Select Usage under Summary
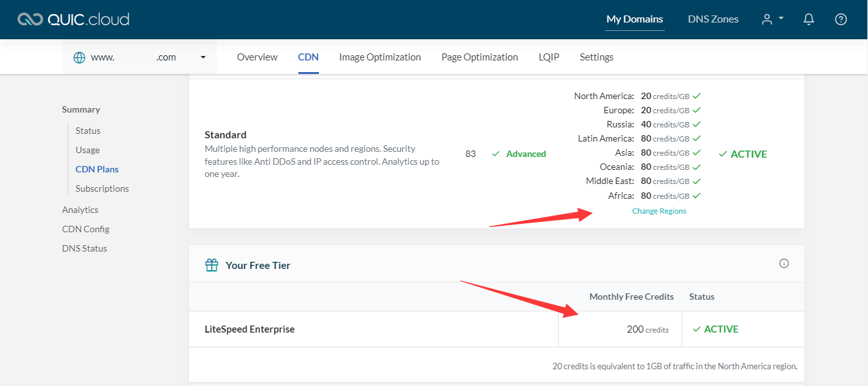 click(87, 150)
